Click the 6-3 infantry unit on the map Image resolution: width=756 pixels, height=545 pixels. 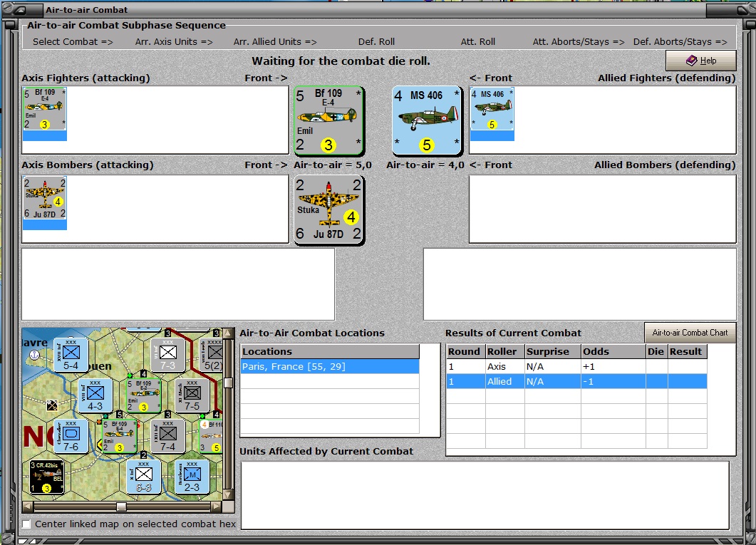(144, 477)
